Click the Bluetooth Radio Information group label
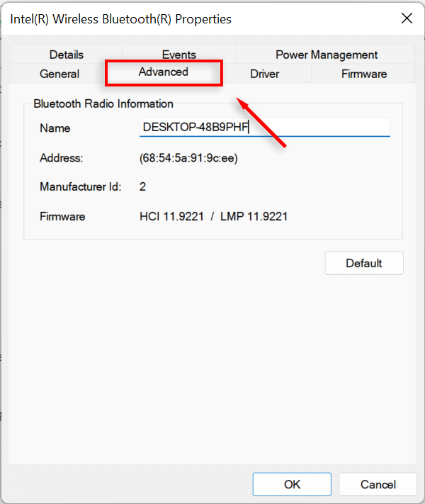This screenshot has height=504, width=425. coord(103,103)
